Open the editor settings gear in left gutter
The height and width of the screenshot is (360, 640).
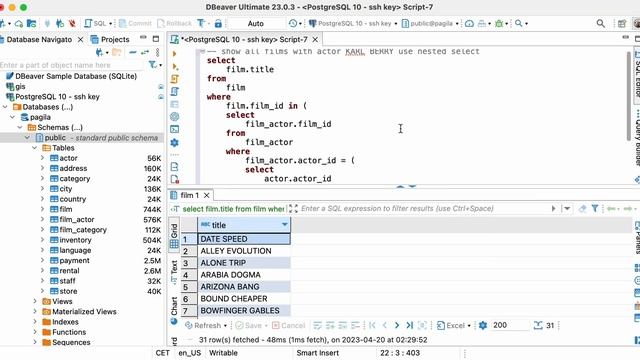(174, 142)
